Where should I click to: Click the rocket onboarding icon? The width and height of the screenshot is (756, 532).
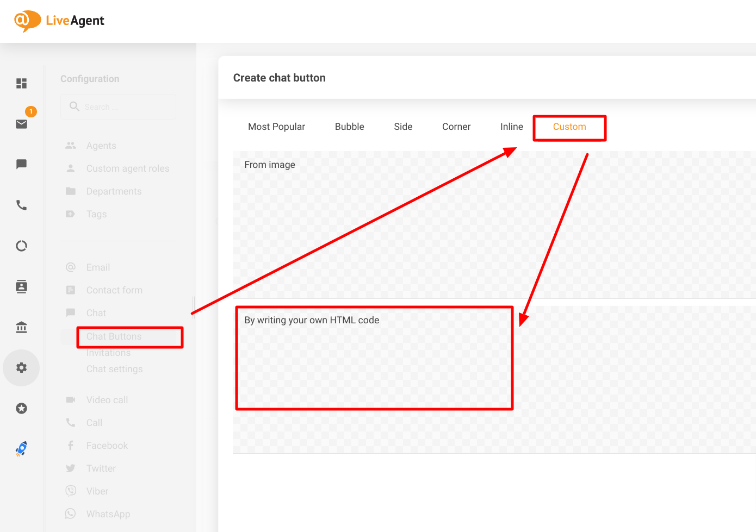click(21, 449)
